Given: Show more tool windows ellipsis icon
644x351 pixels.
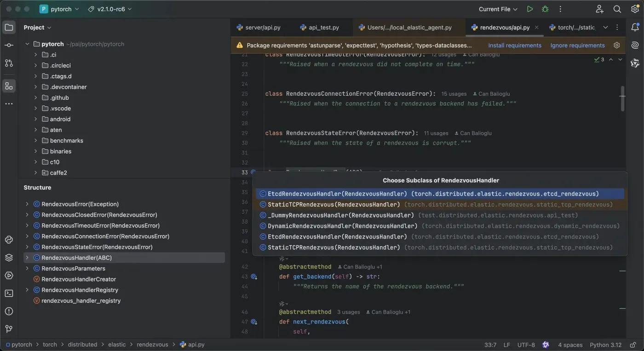Looking at the screenshot, I should (x=9, y=104).
